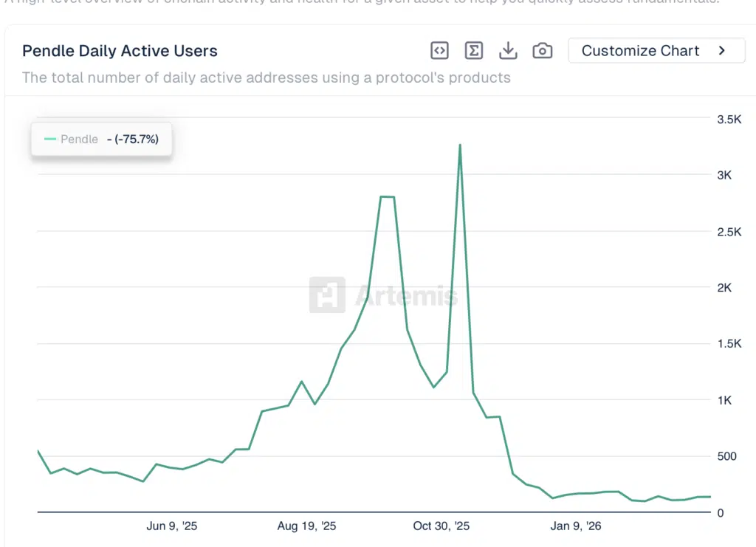Select the Oct 30, '25 axis label
Viewport: 756px width, 547px height.
click(441, 526)
